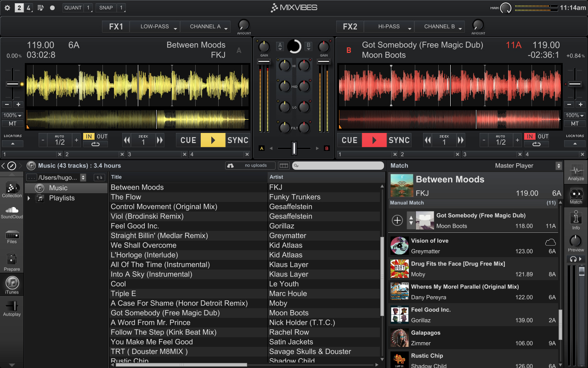Click the crossfader slider handle
The image size is (588, 368).
[x=294, y=148]
